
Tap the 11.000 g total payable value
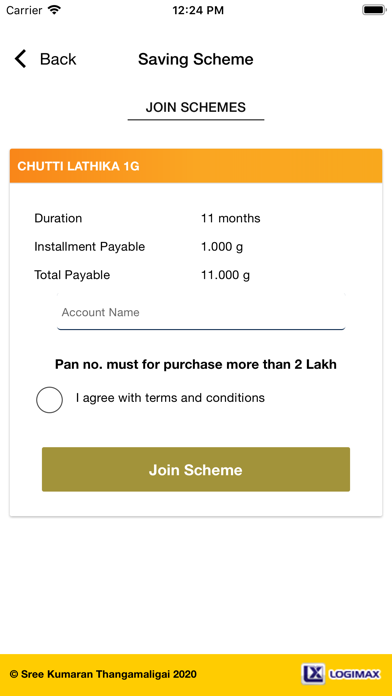tap(226, 275)
